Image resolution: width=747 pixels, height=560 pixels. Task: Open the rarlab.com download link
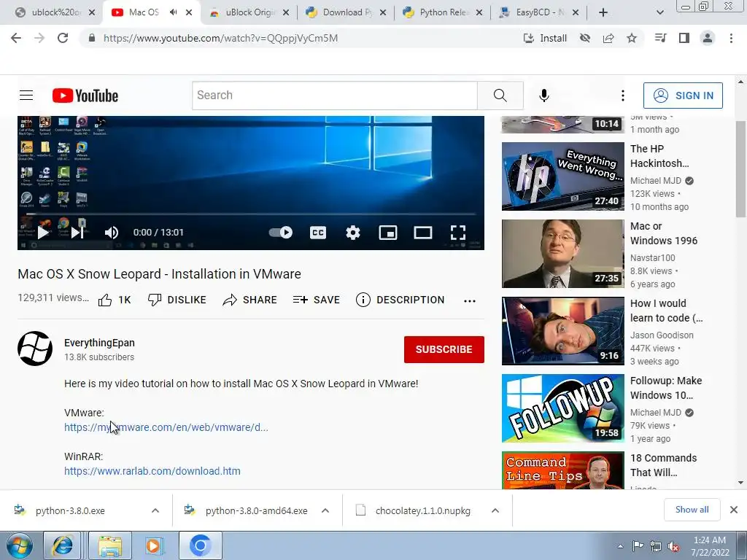[x=152, y=471]
